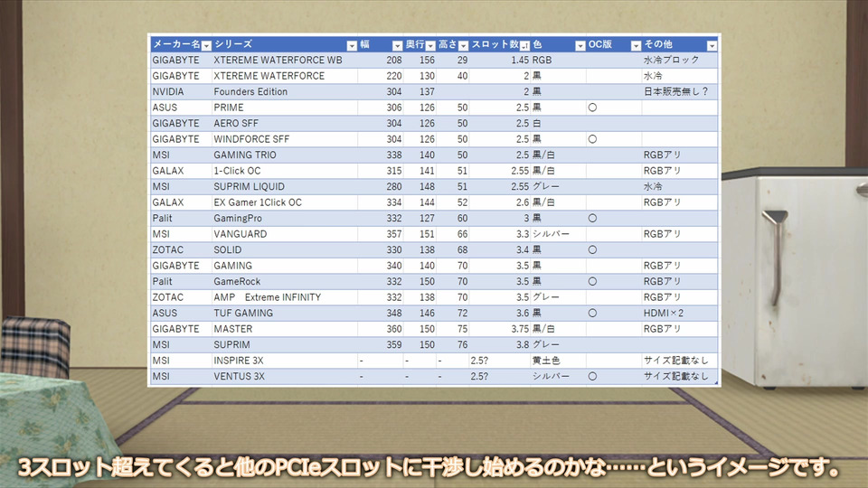
Task: Select the RGB color cell in first row
Action: point(558,60)
